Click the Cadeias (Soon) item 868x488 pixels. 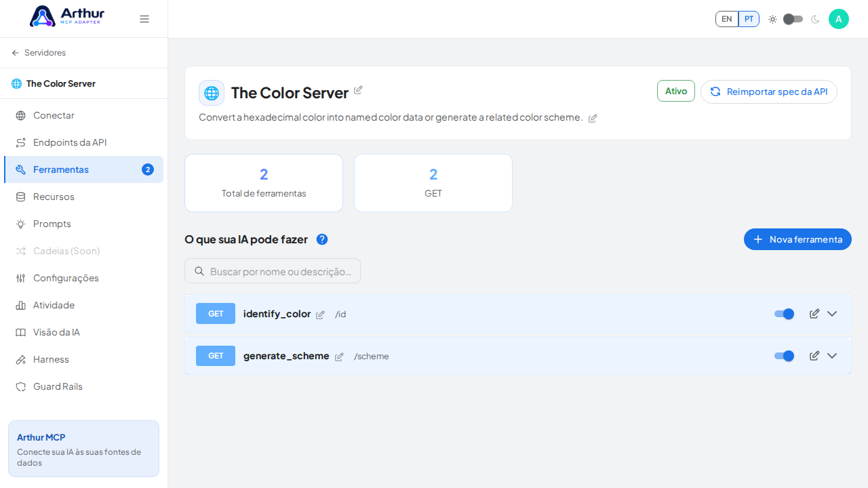(83, 251)
